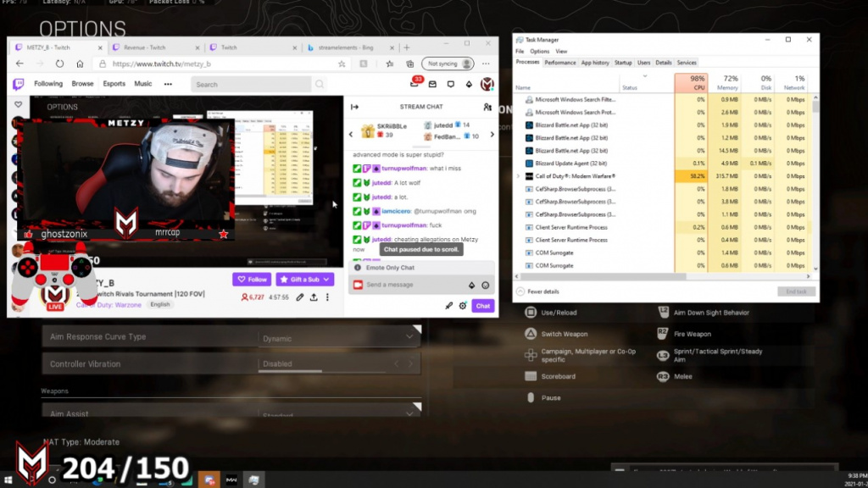Switch to Details tab
This screenshot has width=868, height=488.
click(663, 63)
